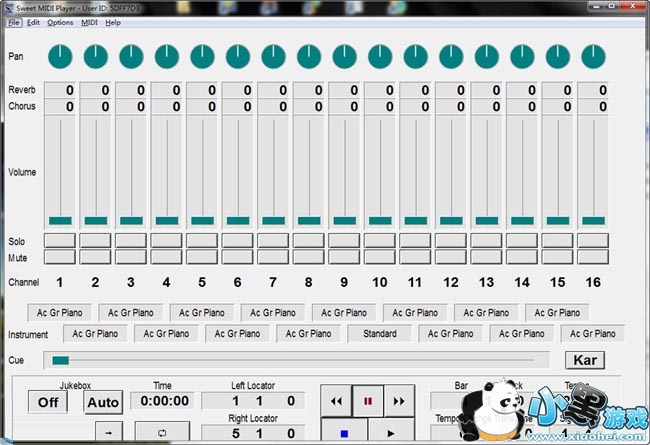This screenshot has height=445, width=650.
Task: Click the Pan knob for channel 12
Action: pos(451,57)
